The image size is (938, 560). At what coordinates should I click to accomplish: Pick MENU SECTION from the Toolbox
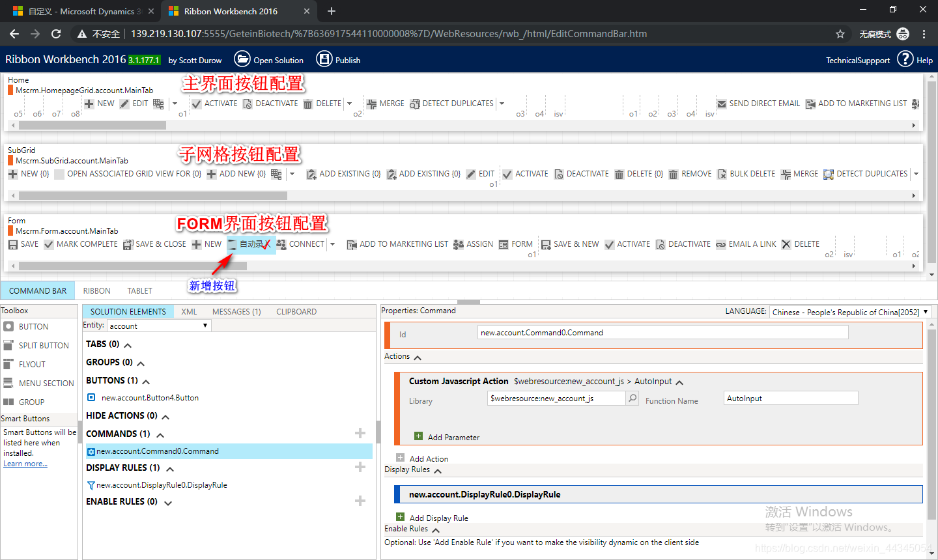[x=38, y=384]
